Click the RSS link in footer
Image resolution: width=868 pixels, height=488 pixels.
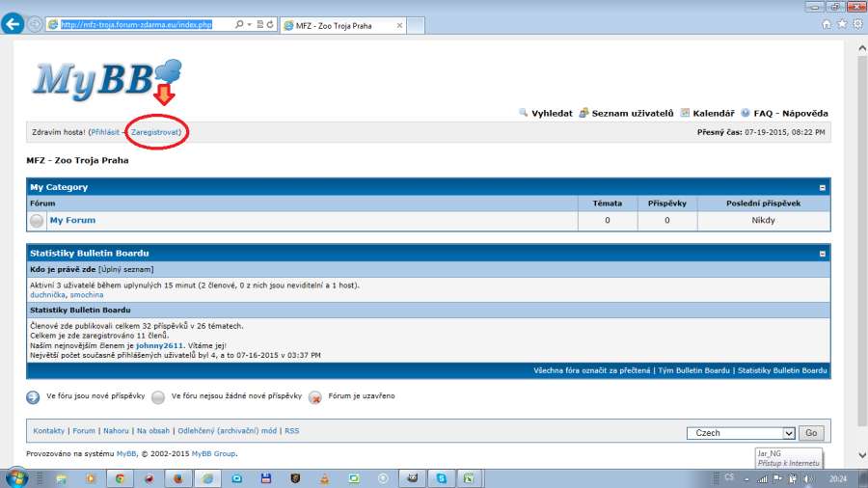click(x=291, y=431)
